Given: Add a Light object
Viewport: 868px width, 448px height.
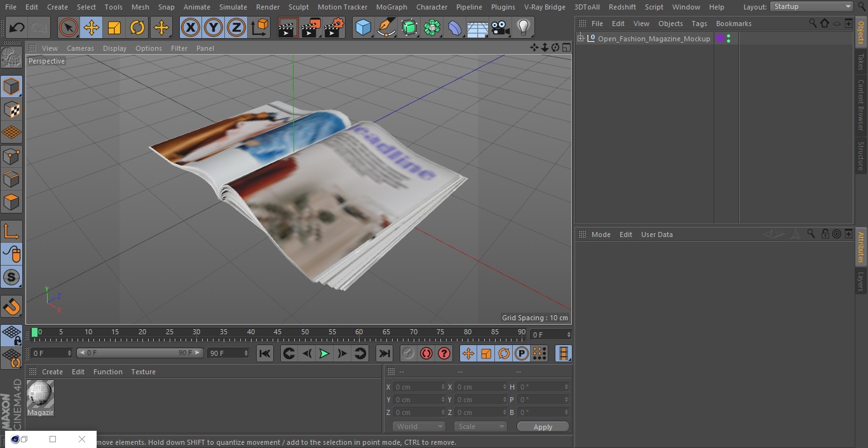Looking at the screenshot, I should click(523, 27).
